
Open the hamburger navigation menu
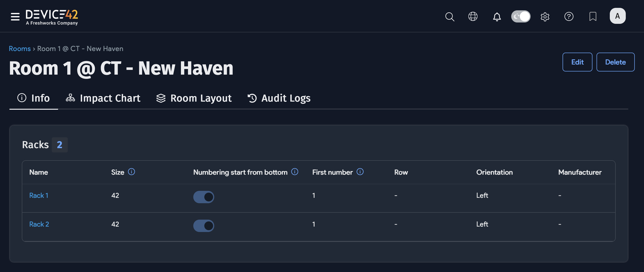coord(15,16)
